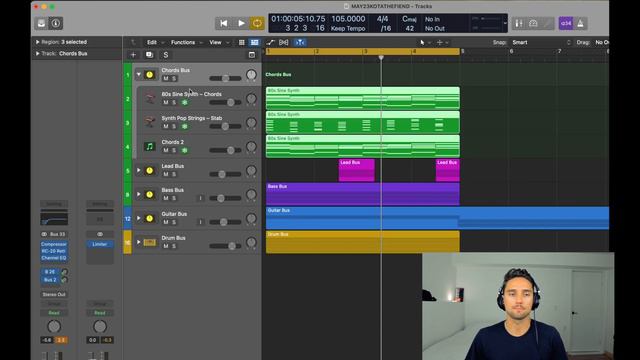Image resolution: width=640 pixels, height=360 pixels.
Task: Click the Guitar Bus yellow knob icon
Action: point(150,218)
